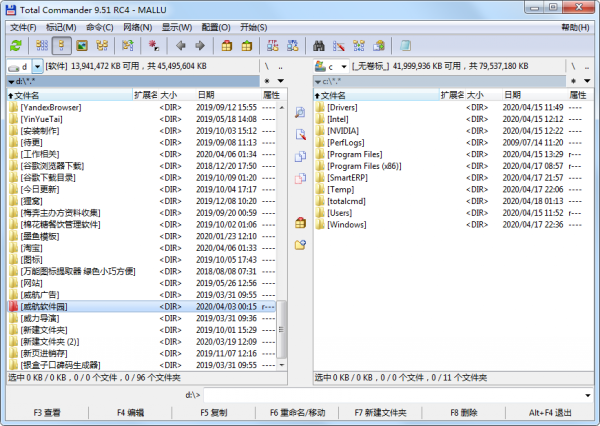Open favorites asterisk button of d: panel

(x=267, y=81)
